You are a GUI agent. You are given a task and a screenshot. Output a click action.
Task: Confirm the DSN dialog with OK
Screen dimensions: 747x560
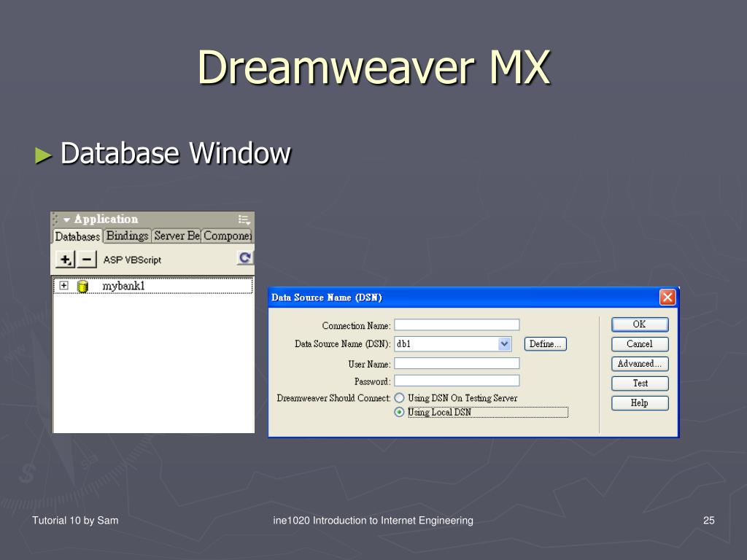(640, 324)
